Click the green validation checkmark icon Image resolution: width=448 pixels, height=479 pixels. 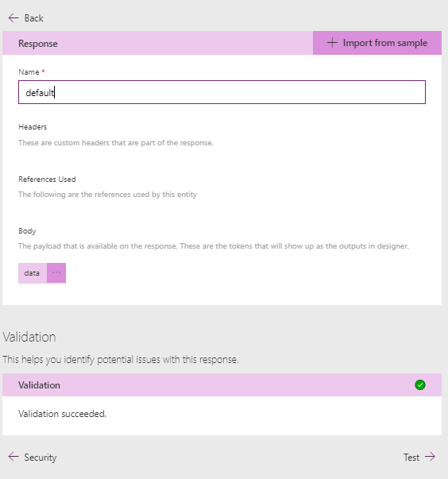(x=420, y=385)
